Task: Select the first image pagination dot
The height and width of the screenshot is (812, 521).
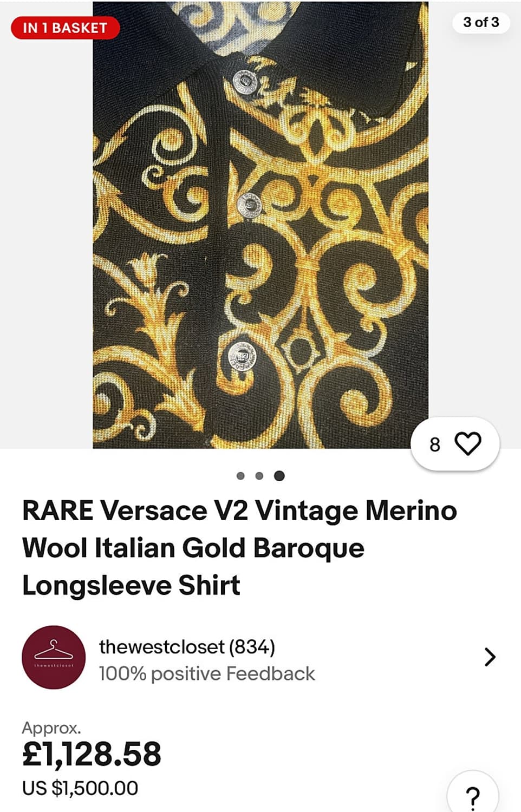Action: coord(240,476)
